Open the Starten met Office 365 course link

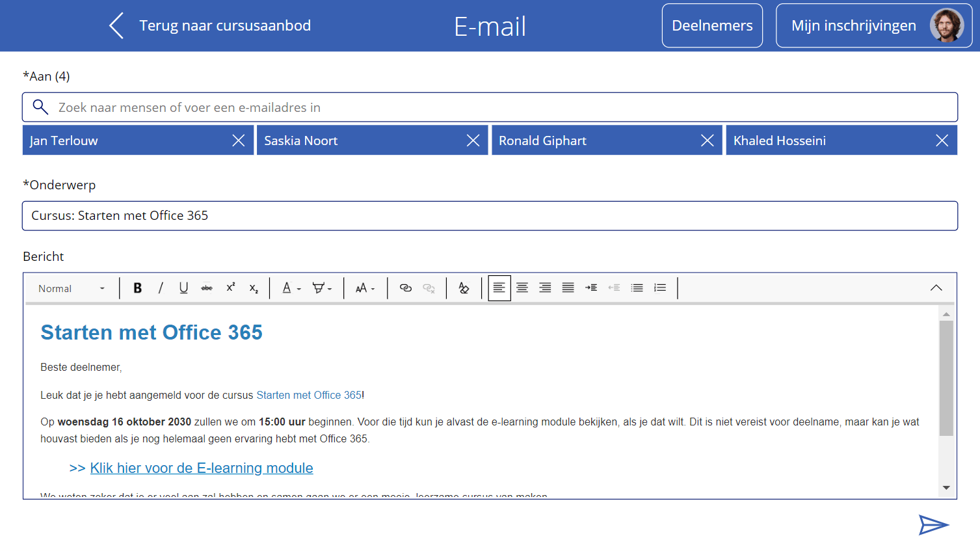coord(309,395)
